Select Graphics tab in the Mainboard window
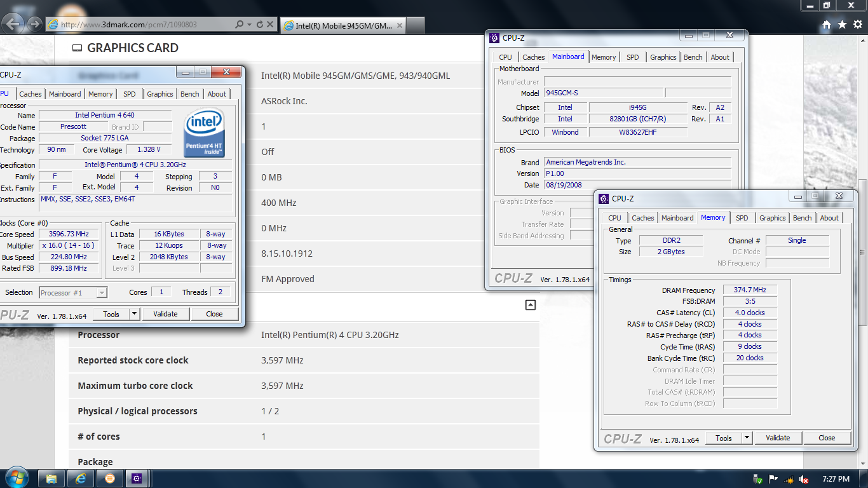This screenshot has height=488, width=868. 663,57
